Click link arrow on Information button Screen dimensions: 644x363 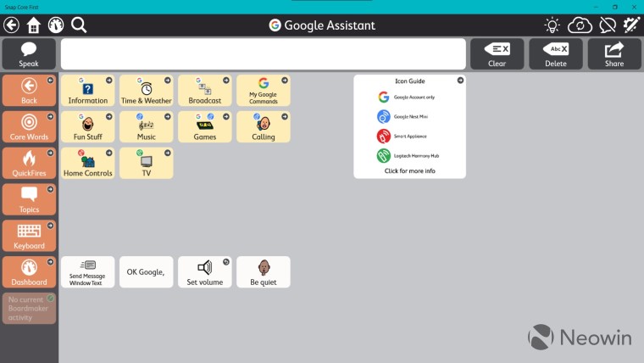[x=108, y=81]
